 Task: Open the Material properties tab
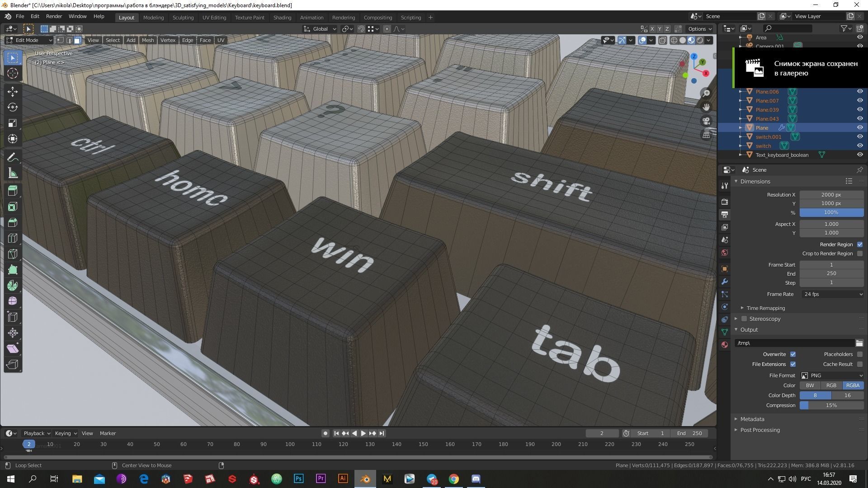point(725,345)
